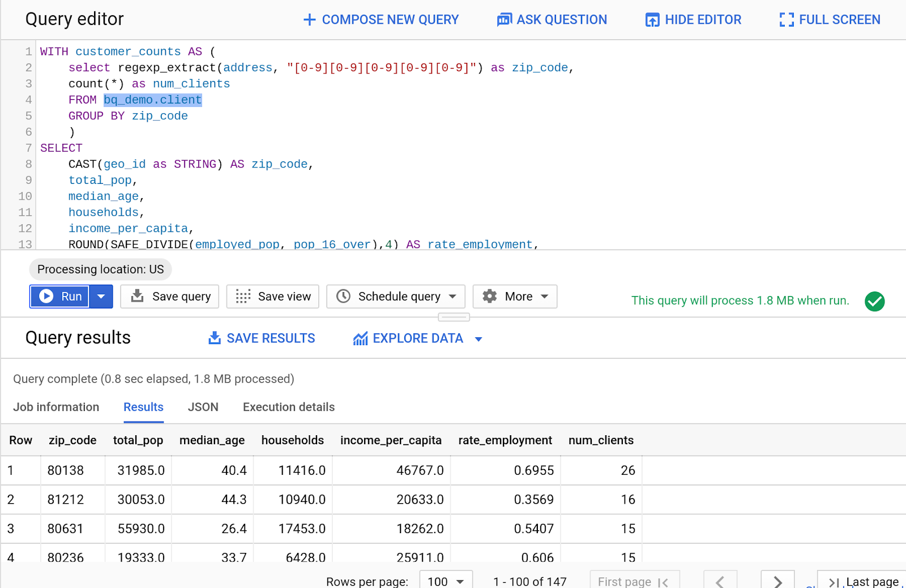Go to the next results page
Screen dimensions: 906x588
[777, 581]
